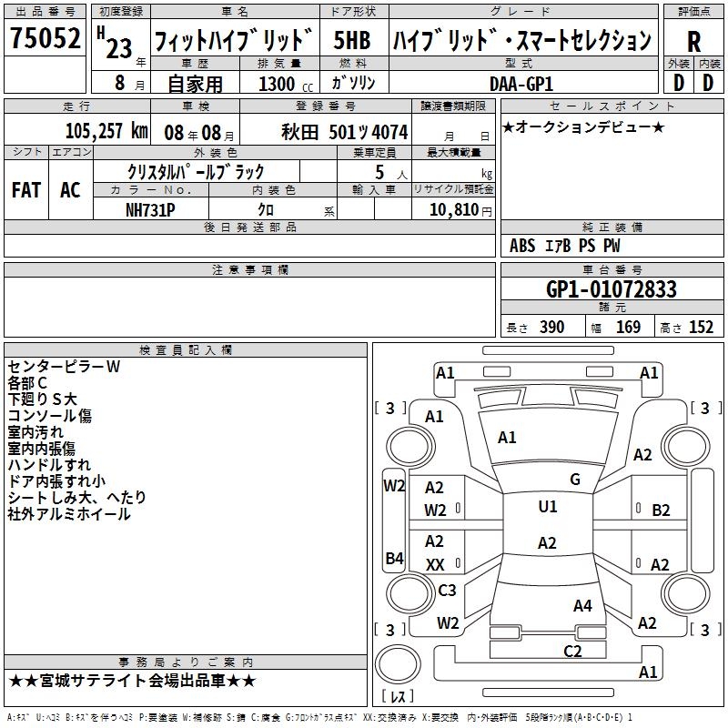Click the セールスポイント header
The height and width of the screenshot is (728, 728).
(x=612, y=106)
